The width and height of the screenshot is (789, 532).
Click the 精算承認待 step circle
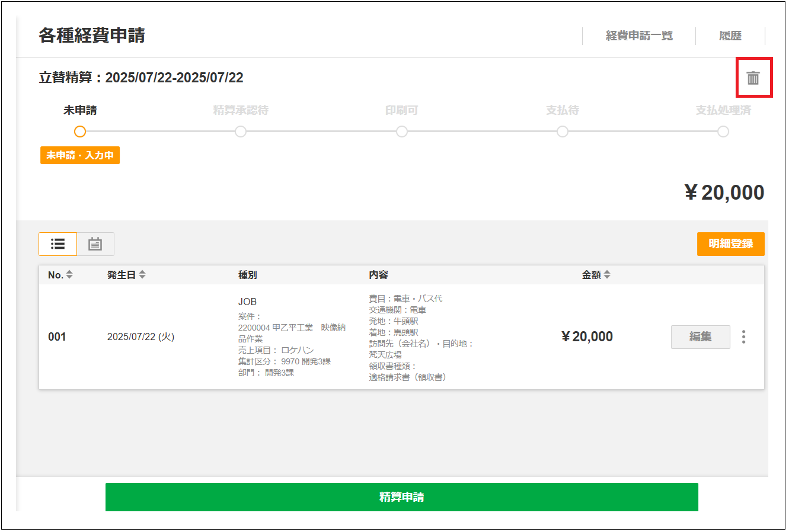coord(241,132)
